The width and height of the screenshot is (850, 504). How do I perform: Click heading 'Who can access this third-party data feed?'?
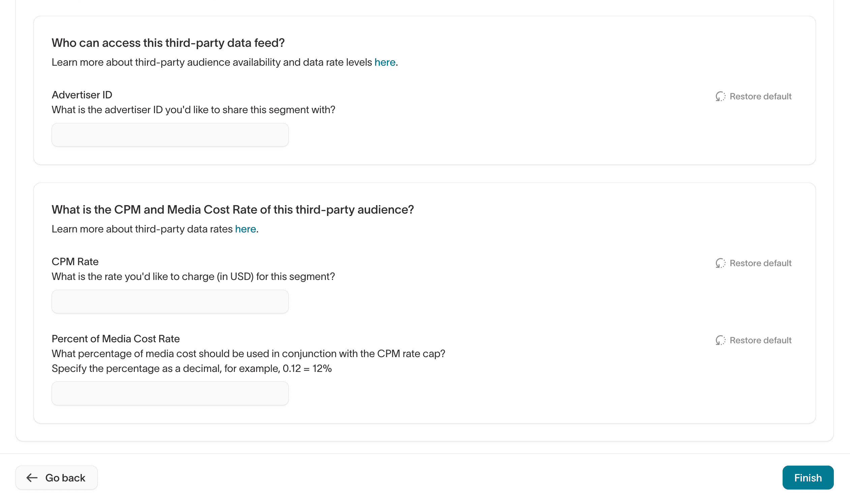tap(168, 43)
